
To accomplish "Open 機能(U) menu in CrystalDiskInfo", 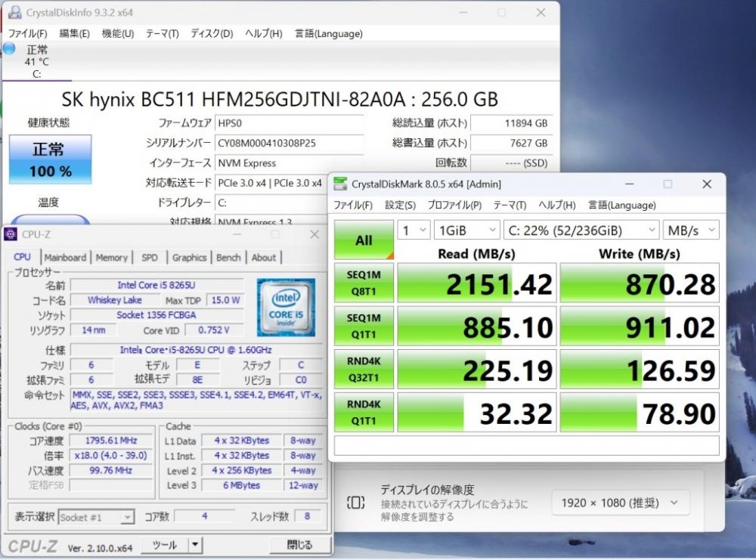I will 118,33.
